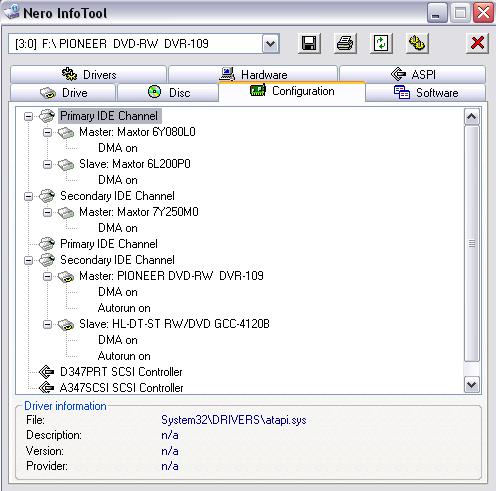Image resolution: width=496 pixels, height=491 pixels.
Task: Switch to the Disc tab
Action: click(168, 93)
